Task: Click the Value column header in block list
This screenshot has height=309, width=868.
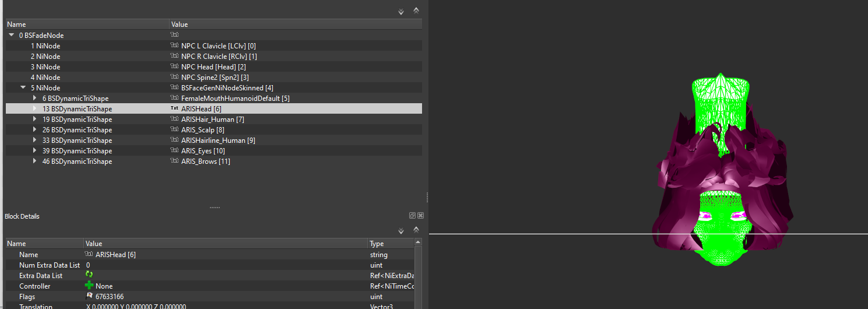Action: (296, 24)
